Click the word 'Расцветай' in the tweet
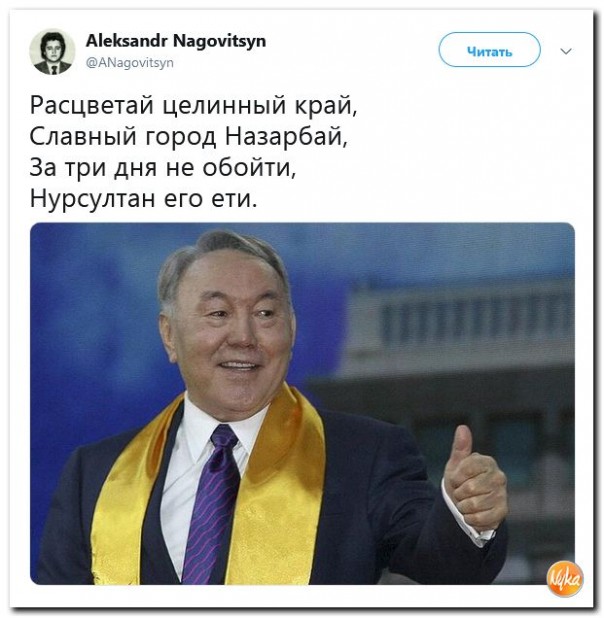The height and width of the screenshot is (618, 604). pos(92,105)
